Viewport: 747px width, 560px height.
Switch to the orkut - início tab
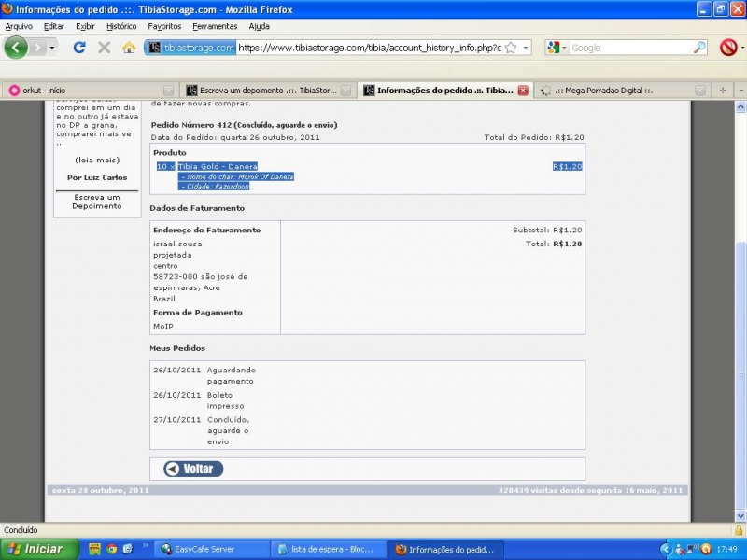coord(90,90)
